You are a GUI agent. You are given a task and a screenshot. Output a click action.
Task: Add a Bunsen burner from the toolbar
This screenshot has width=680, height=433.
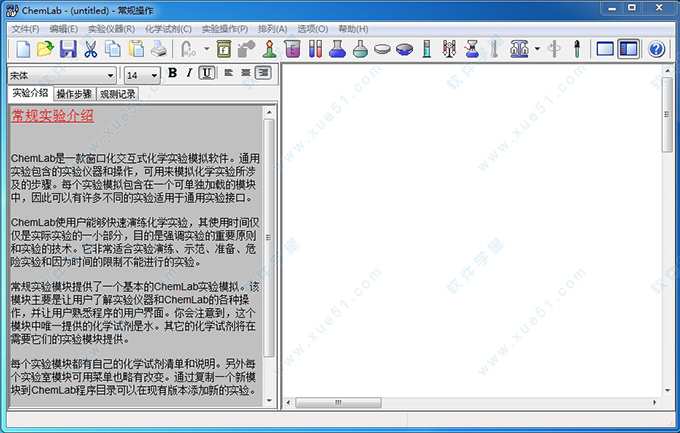[269, 49]
